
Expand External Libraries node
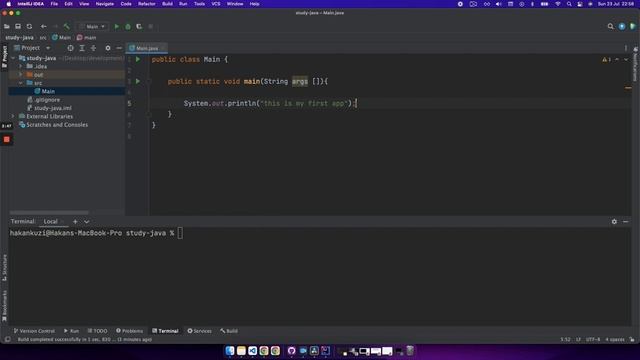13,116
